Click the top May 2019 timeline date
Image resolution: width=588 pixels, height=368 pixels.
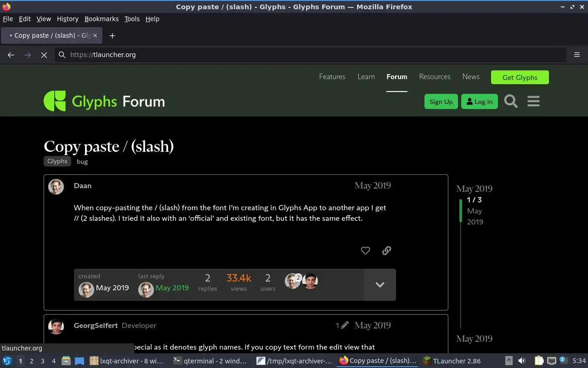click(474, 189)
